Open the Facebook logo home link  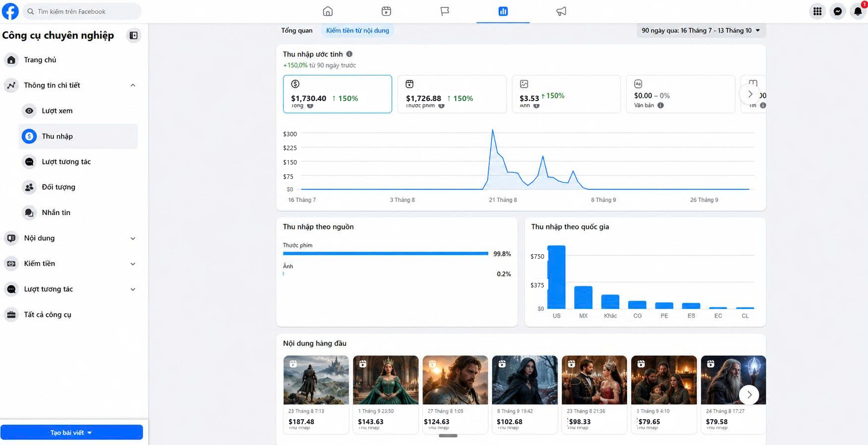pyautogui.click(x=10, y=11)
